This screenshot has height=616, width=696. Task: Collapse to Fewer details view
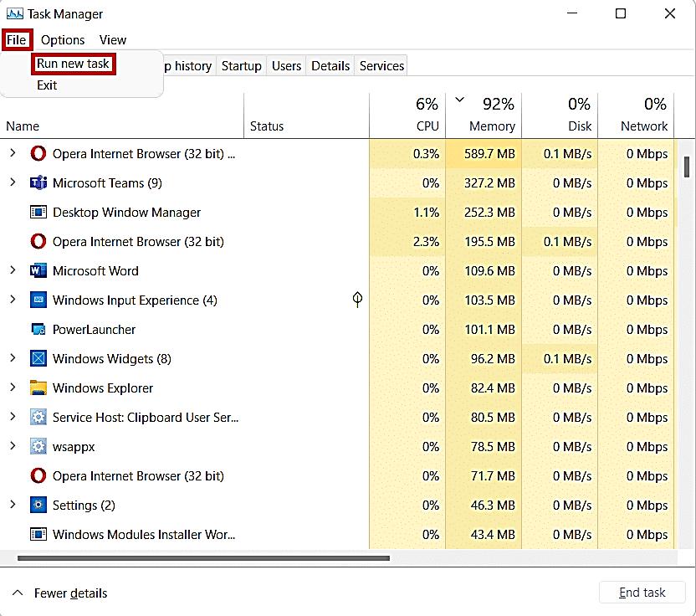[x=59, y=593]
